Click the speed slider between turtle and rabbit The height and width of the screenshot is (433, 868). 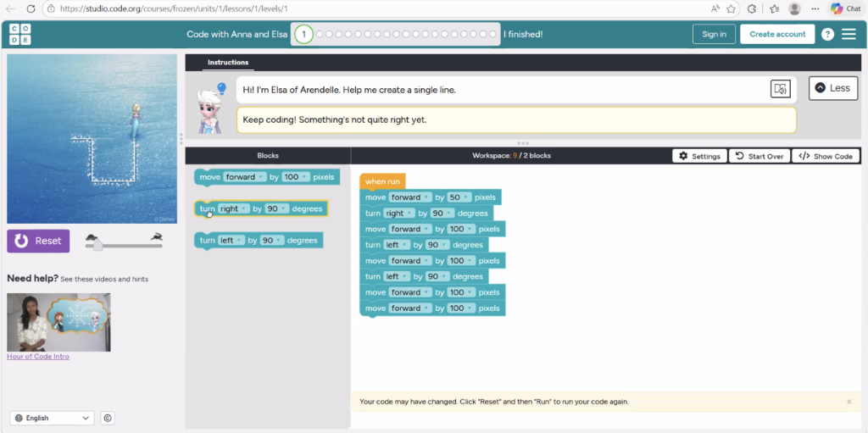(98, 244)
